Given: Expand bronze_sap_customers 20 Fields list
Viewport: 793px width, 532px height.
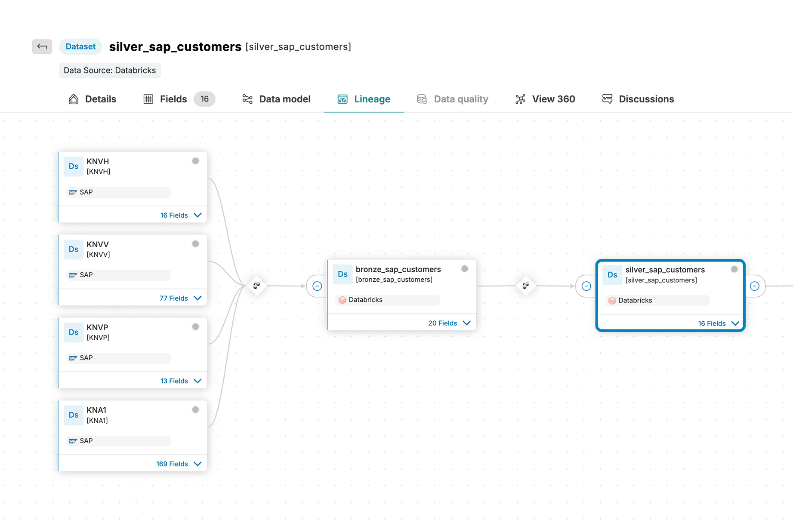Looking at the screenshot, I should (449, 323).
